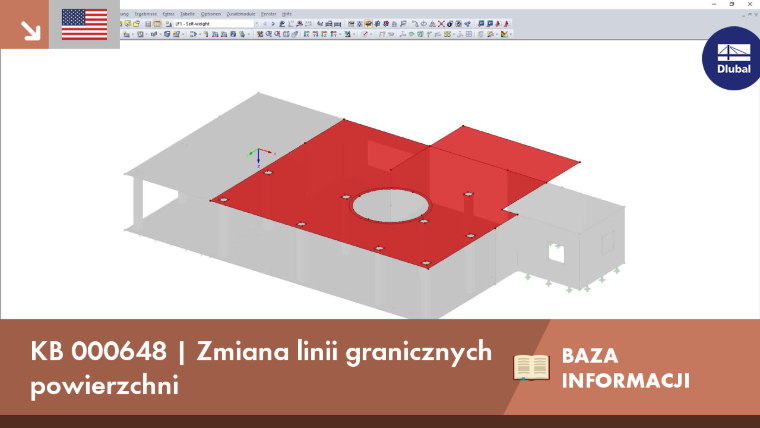Open the KB 000648 article title
The height and width of the screenshot is (428, 760).
pos(261,367)
